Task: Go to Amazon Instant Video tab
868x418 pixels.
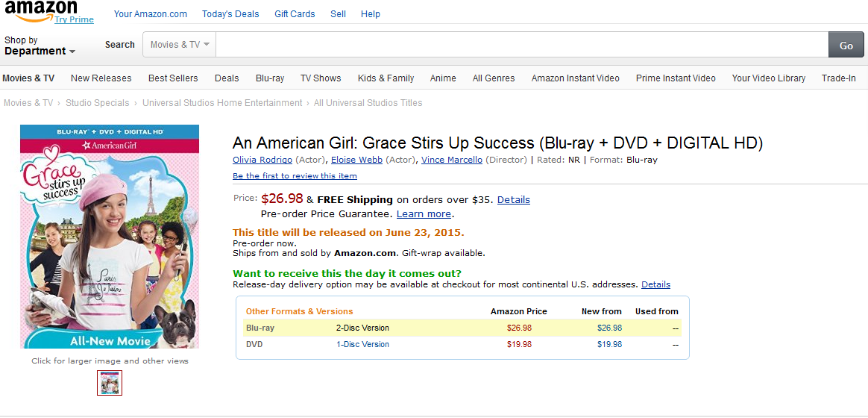Action: 575,78
